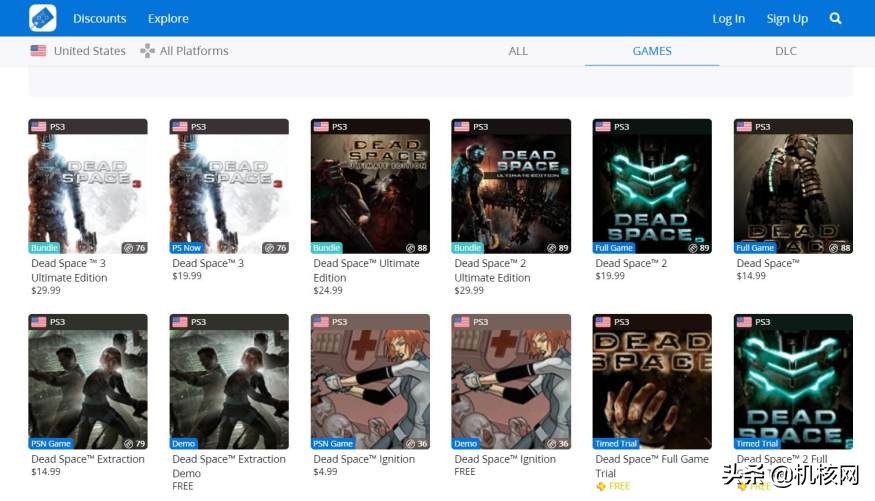Open Dead Space 2 Timed Trial cover

click(794, 382)
